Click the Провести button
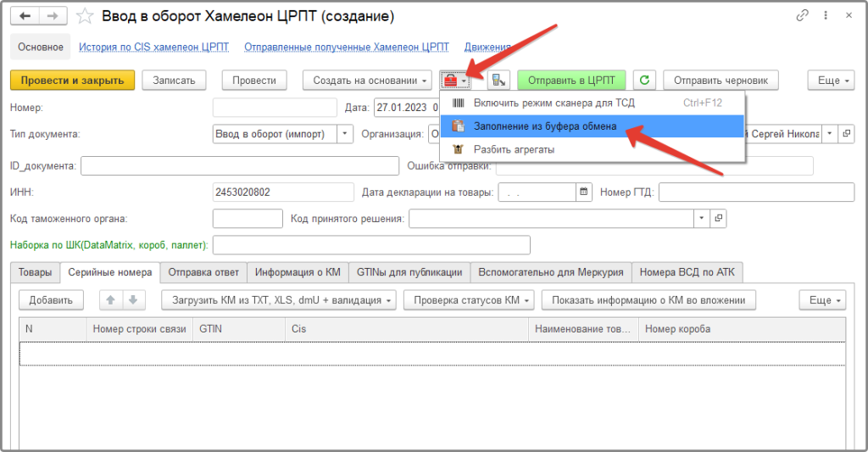868x452 pixels. tap(254, 81)
